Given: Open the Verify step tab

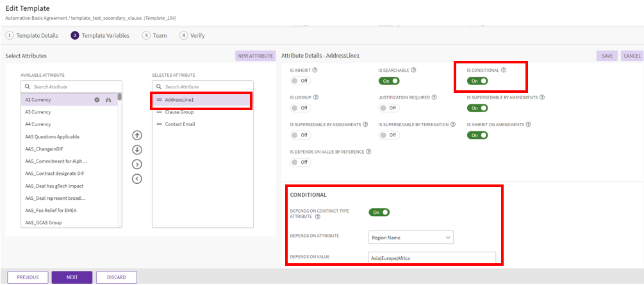Looking at the screenshot, I should click(x=192, y=36).
